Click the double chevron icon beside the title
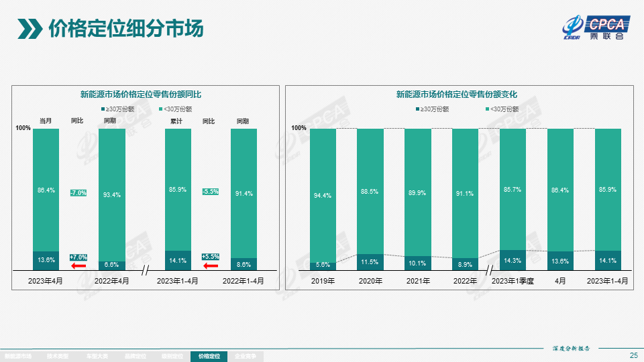 [x=30, y=29]
